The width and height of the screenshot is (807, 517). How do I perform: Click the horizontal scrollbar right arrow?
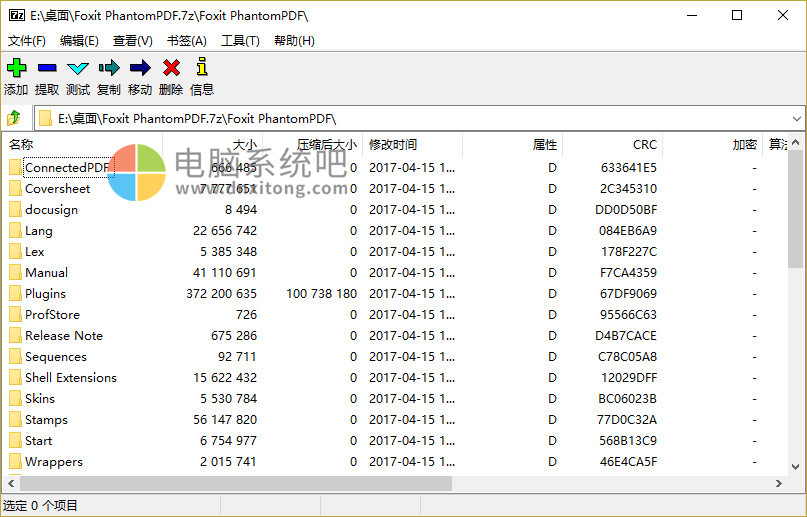[x=779, y=484]
